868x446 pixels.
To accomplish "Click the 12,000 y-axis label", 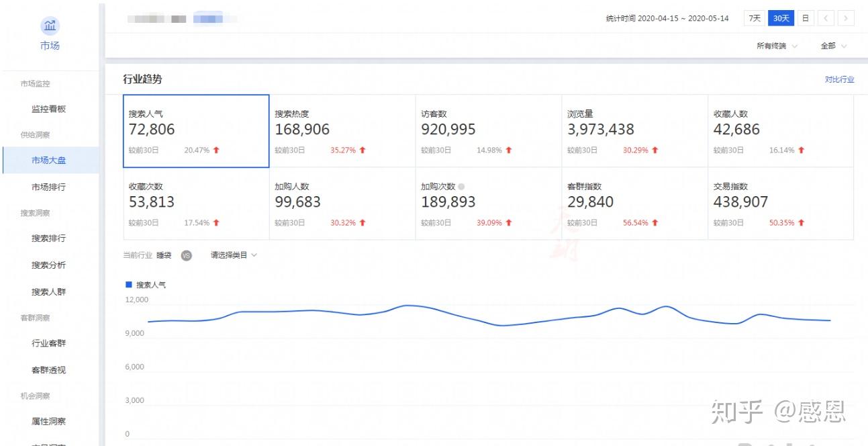I will (137, 300).
